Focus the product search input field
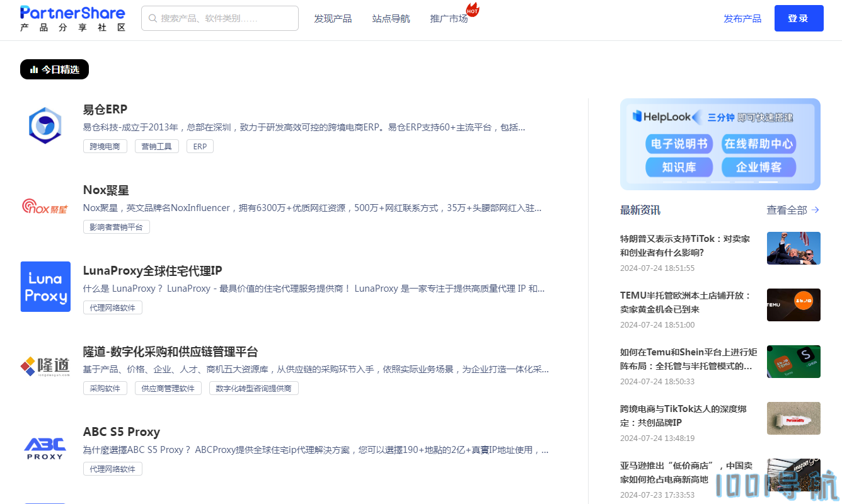Screen dimensions: 842x504 (227, 18)
